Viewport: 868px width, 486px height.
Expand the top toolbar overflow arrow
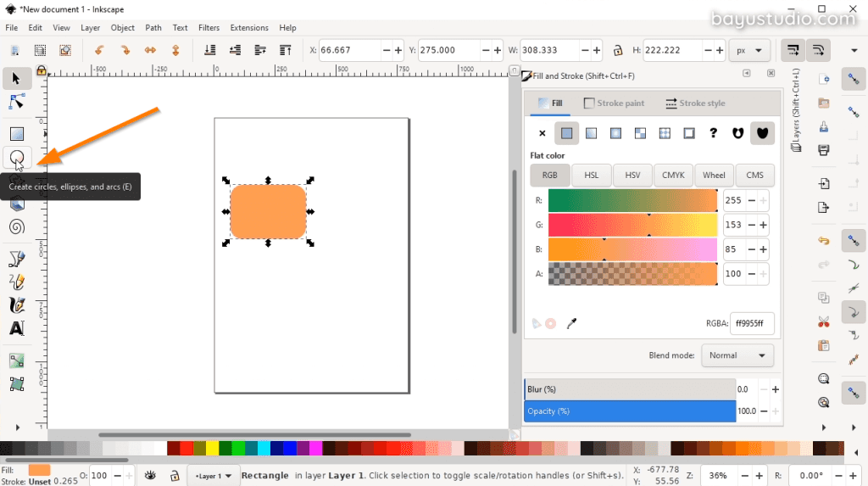854,50
